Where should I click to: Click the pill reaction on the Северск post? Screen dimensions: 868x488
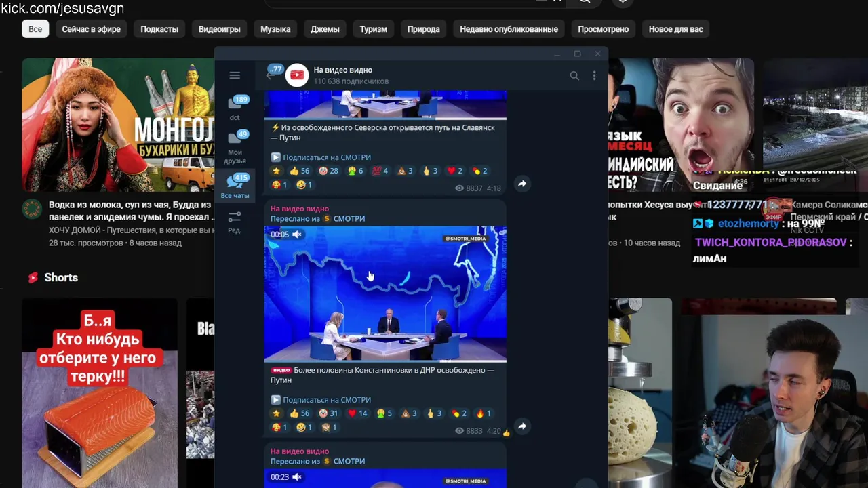click(479, 171)
